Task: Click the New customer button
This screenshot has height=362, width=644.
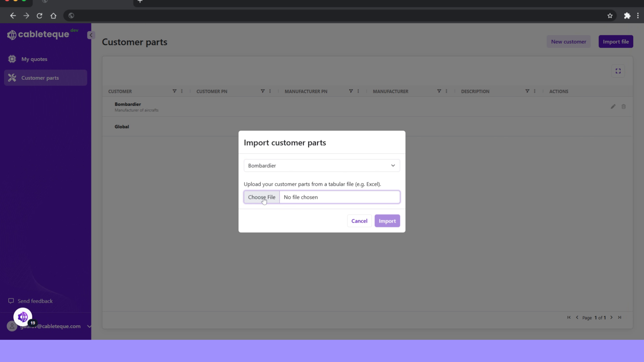Action: (x=568, y=41)
